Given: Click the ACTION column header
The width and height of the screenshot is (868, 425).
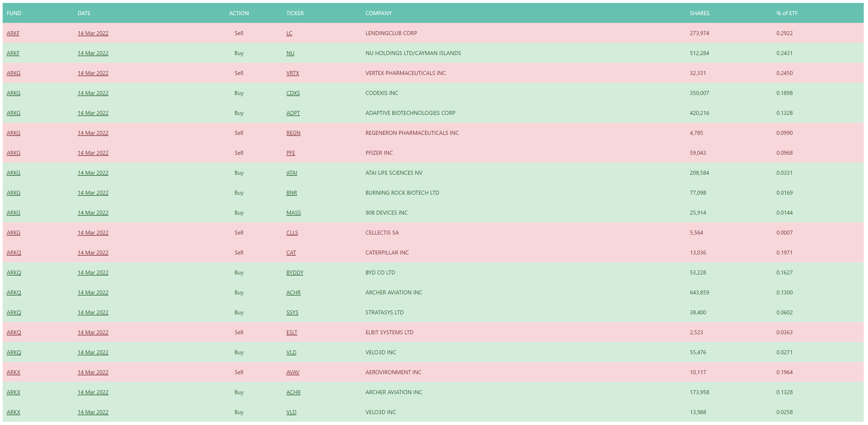Looking at the screenshot, I should click(x=239, y=13).
